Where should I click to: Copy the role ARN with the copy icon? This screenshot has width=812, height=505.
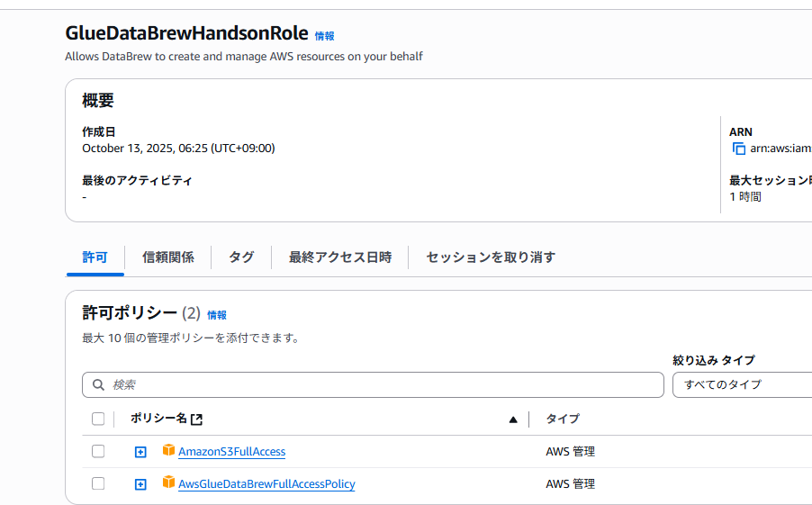[x=739, y=149]
